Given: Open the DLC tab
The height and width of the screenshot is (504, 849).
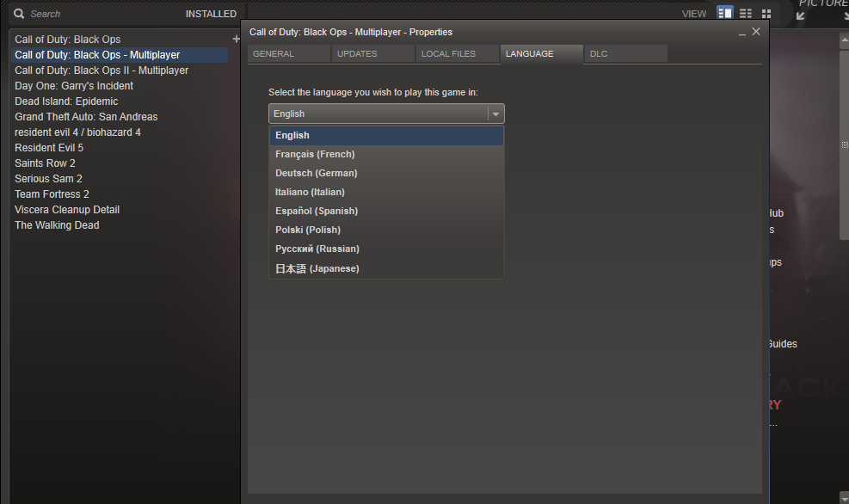Looking at the screenshot, I should coord(626,53).
